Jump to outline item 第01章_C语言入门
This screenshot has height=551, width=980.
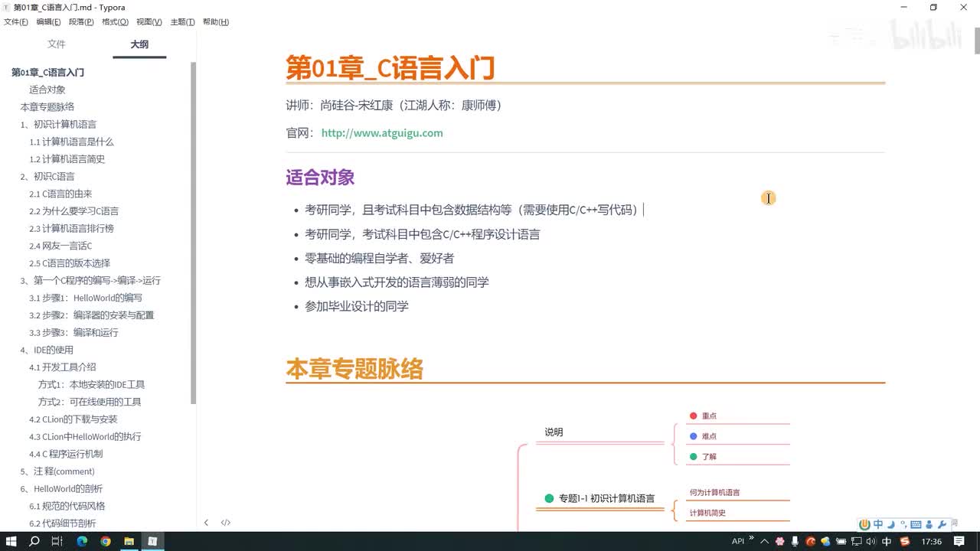[47, 73]
